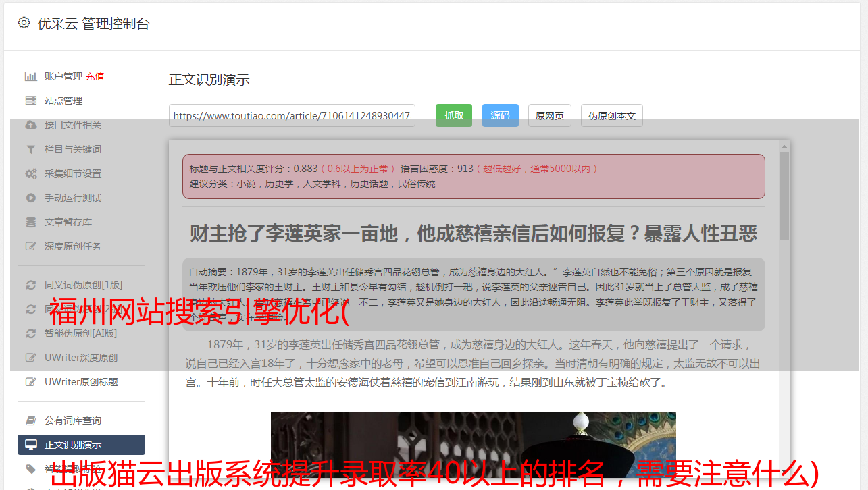The image size is (868, 490).
Task: Select the active 正文识别演示 menu item
Action: pyautogui.click(x=81, y=445)
